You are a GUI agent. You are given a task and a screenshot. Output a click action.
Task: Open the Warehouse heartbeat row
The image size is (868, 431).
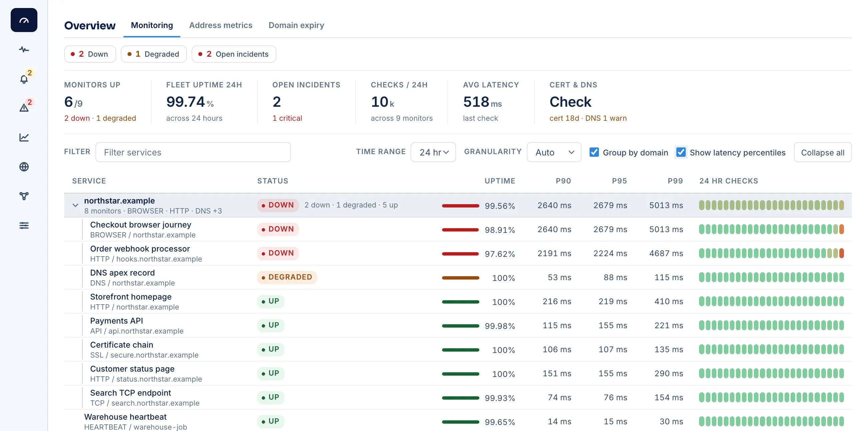458,421
